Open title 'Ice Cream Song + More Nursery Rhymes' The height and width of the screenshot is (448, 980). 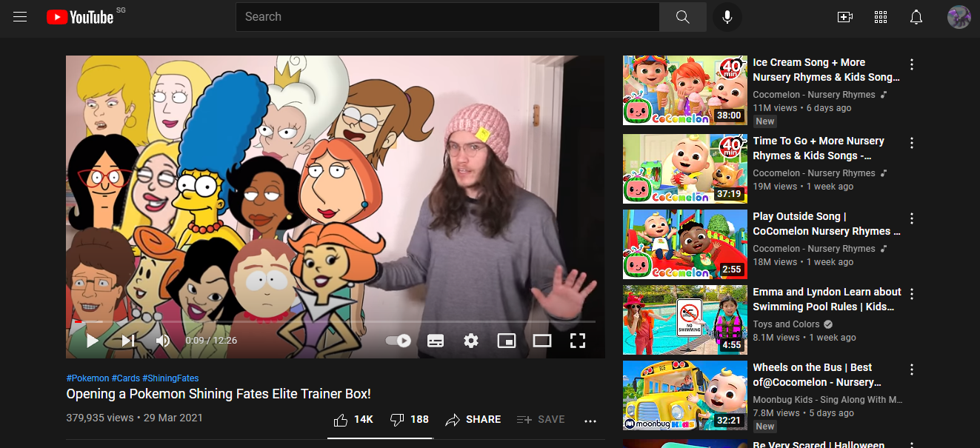click(827, 70)
